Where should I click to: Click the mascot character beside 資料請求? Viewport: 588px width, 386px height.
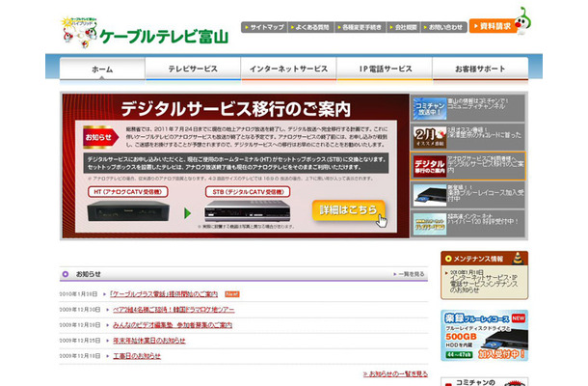pos(522,21)
